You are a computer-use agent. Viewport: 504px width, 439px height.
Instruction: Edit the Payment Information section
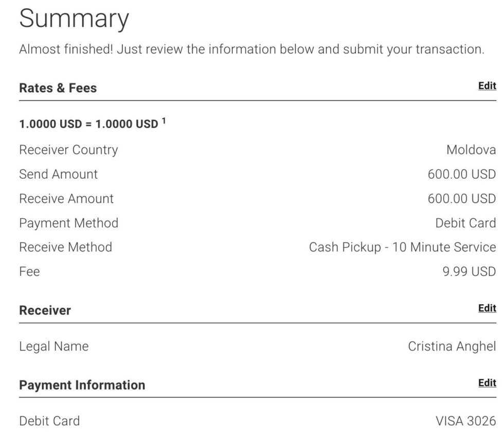pyautogui.click(x=487, y=383)
